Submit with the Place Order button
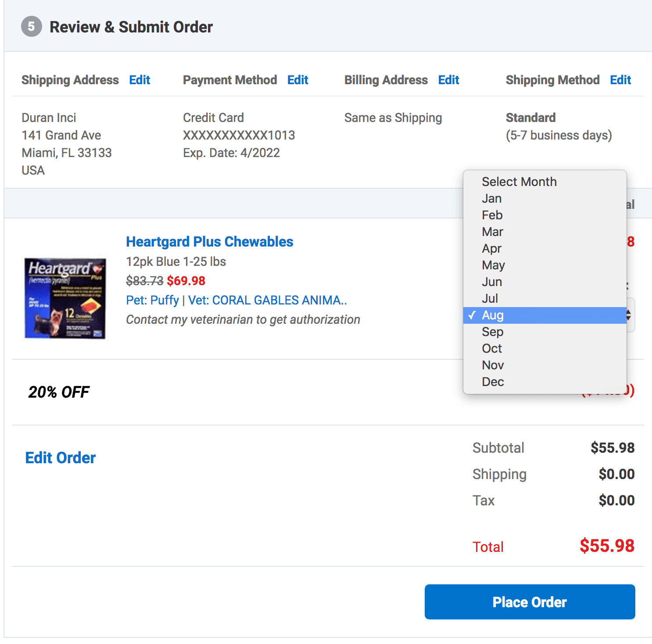The width and height of the screenshot is (652, 644). click(x=530, y=602)
